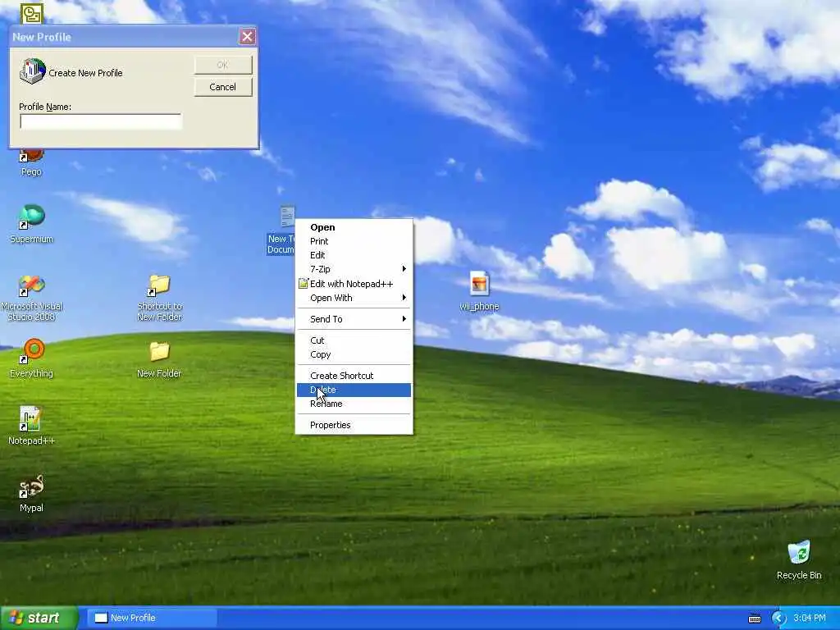This screenshot has height=630, width=840.
Task: Open the Start menu
Action: (39, 618)
